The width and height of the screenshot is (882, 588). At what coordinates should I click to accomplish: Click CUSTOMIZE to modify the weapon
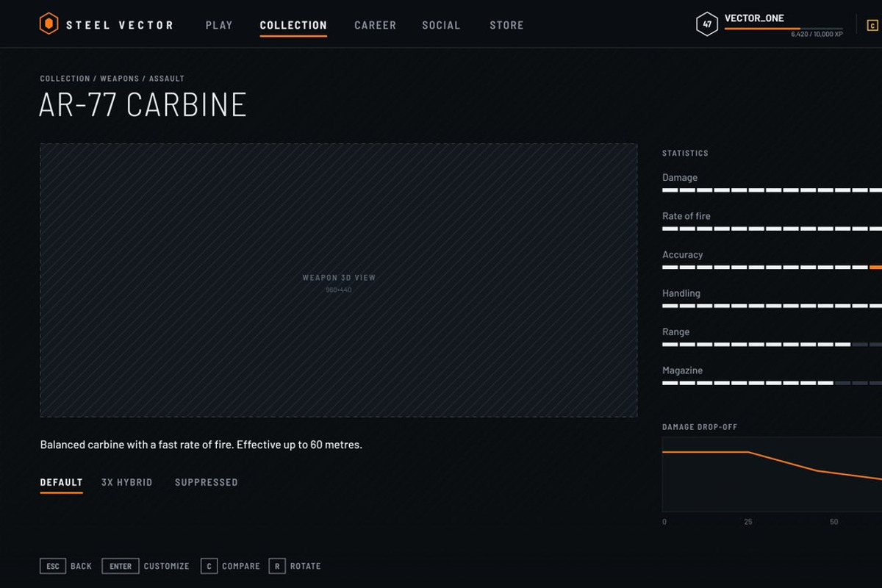click(166, 566)
